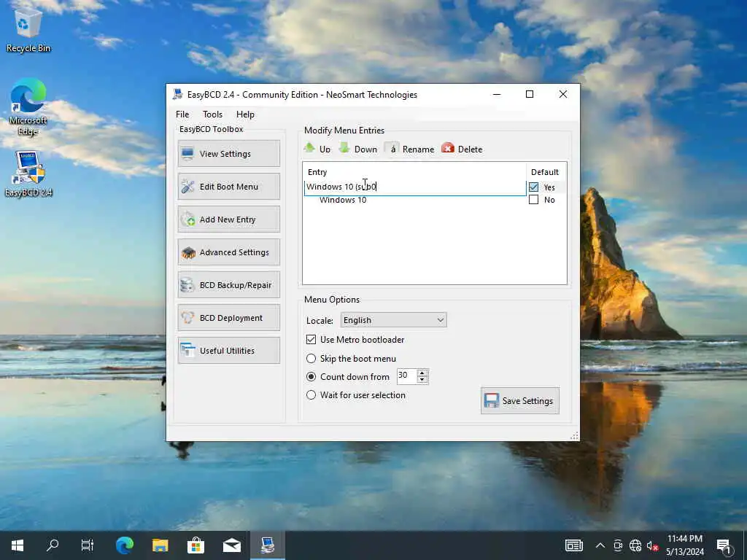Move entry Up with green arrow

coord(317,149)
